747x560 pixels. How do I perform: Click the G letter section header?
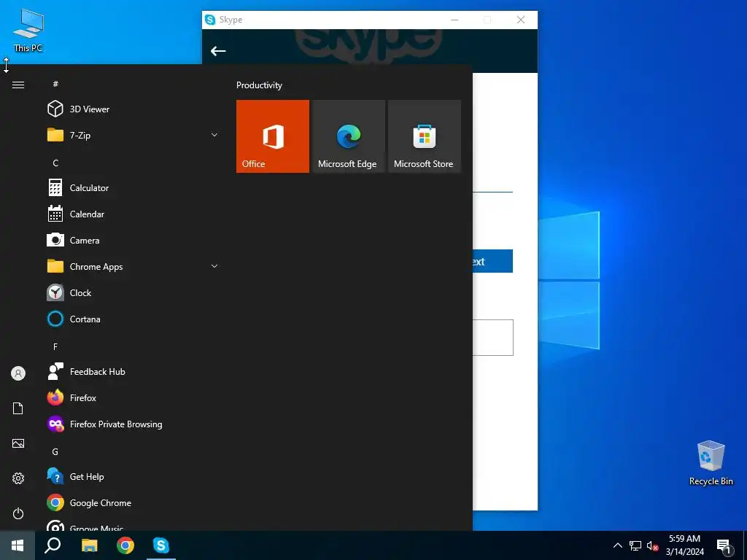[x=55, y=451]
